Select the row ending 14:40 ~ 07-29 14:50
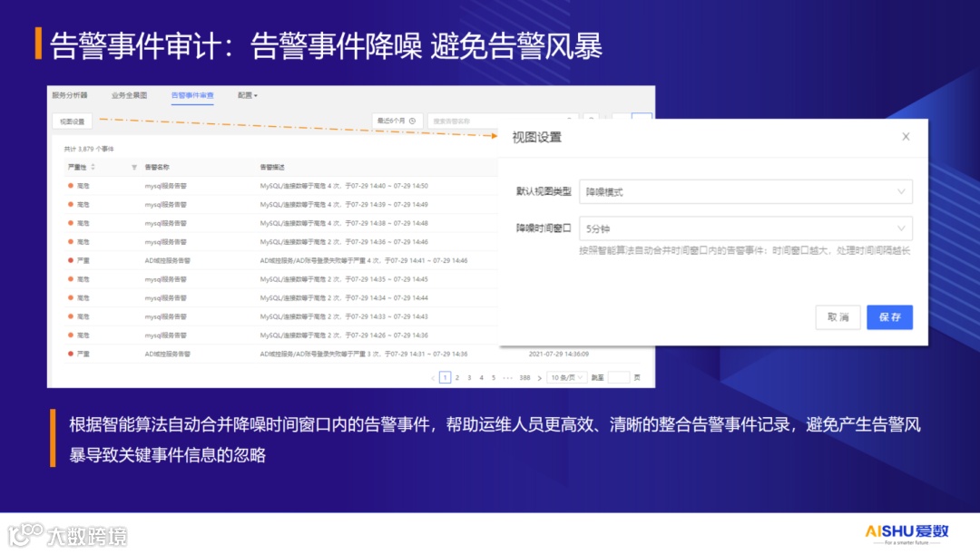Screen dimensions: 980x554 pos(281,186)
